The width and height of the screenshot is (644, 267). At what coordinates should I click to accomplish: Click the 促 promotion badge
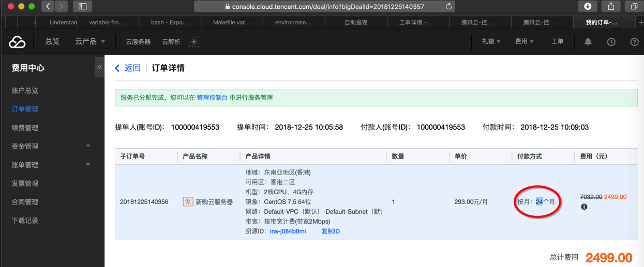tap(188, 201)
